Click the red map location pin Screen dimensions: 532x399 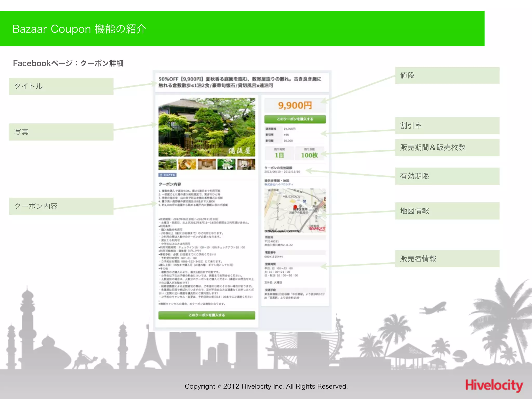click(x=295, y=207)
